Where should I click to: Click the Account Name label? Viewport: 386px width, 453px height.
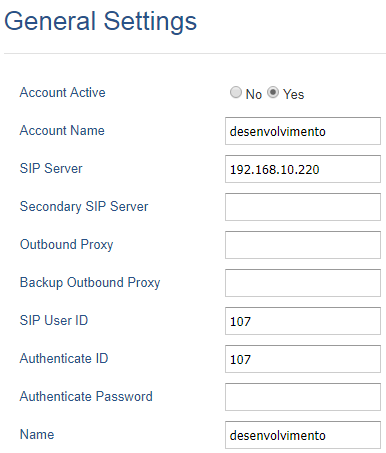click(x=62, y=130)
